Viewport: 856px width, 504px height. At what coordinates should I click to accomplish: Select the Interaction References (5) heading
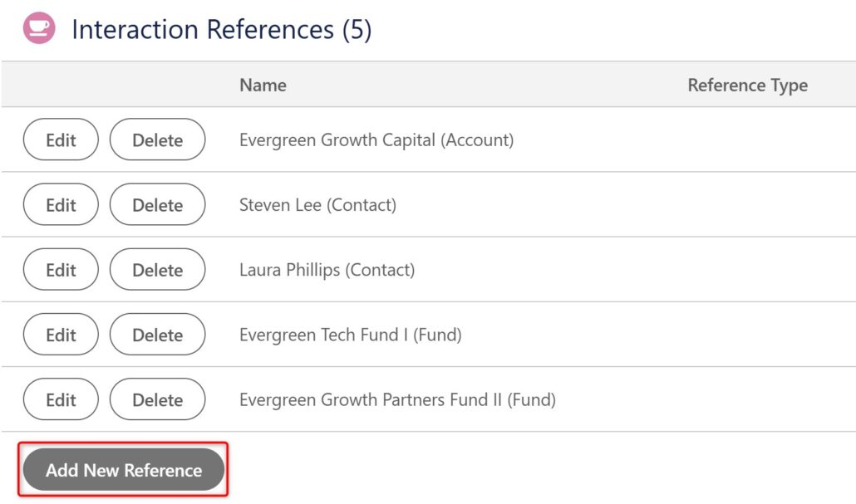pyautogui.click(x=222, y=29)
